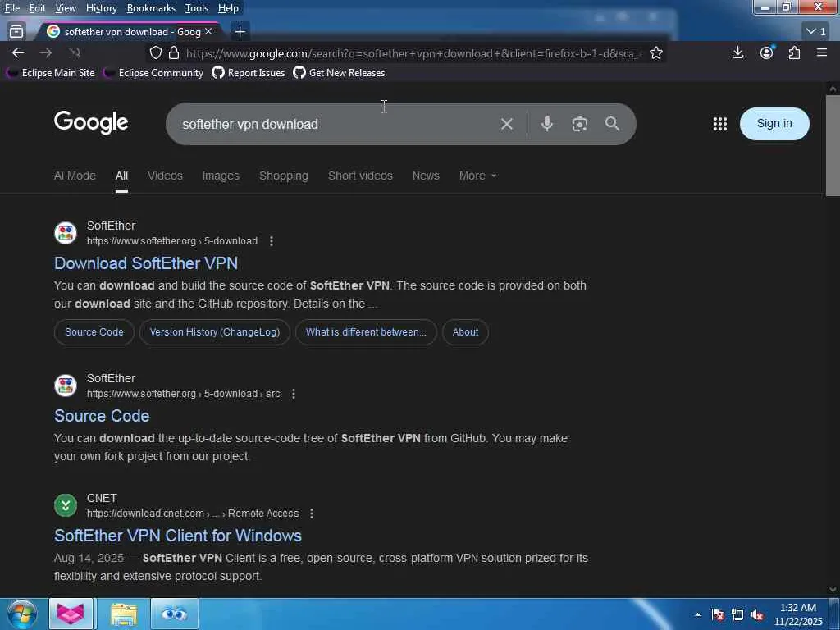
Task: Switch to the Videos results tab
Action: [165, 176]
